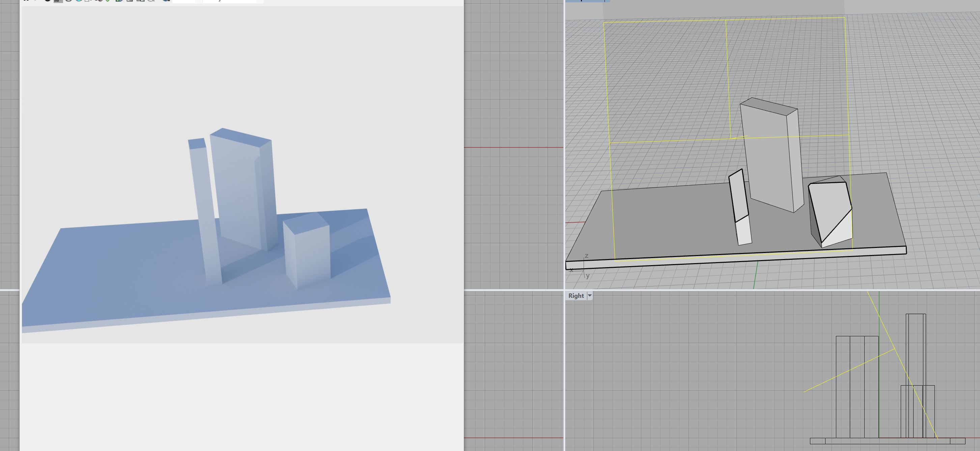This screenshot has width=980, height=451.
Task: Click the magnifier icon in render toolbar
Action: [151, 1]
